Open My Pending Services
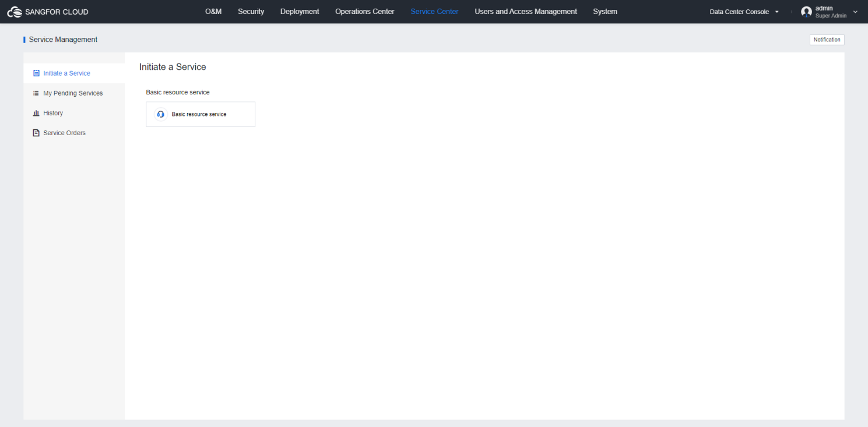 coord(74,93)
